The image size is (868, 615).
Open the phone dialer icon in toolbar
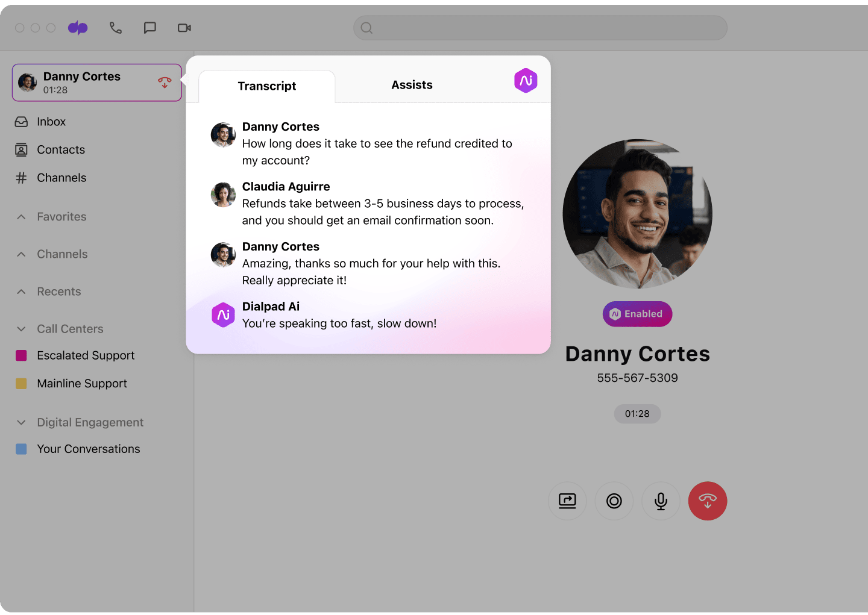(x=116, y=28)
